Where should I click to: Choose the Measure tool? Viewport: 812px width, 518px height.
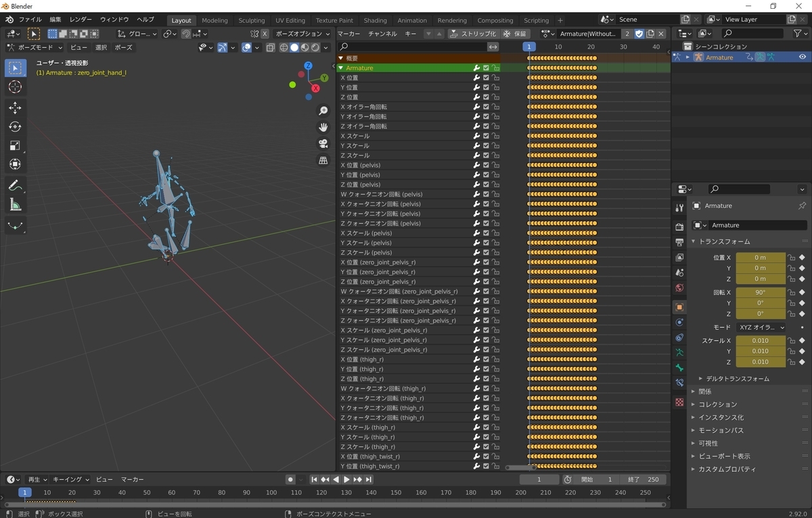(15, 205)
